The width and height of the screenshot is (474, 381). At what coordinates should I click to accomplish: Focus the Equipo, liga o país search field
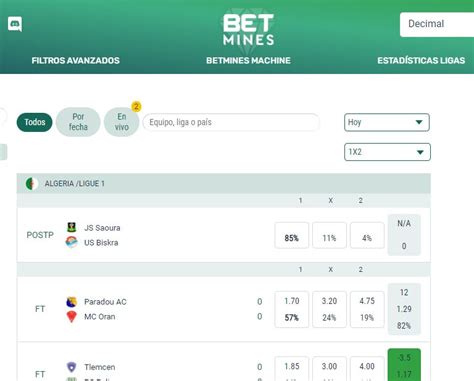coord(231,122)
